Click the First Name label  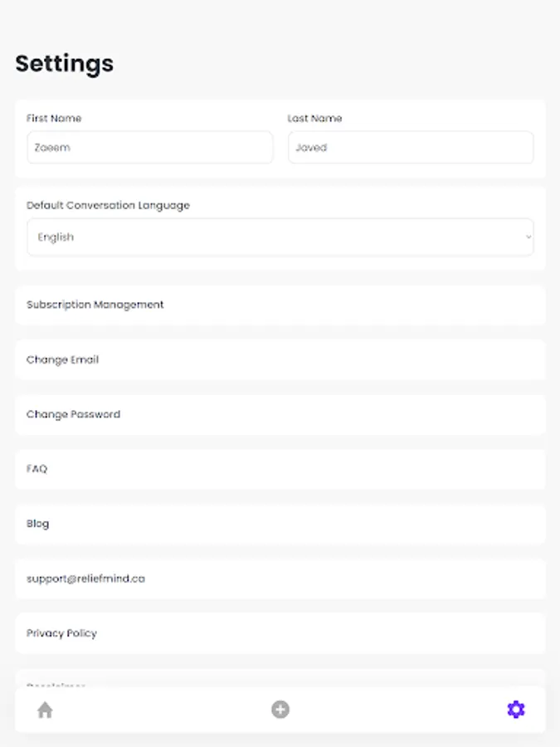[x=54, y=119]
